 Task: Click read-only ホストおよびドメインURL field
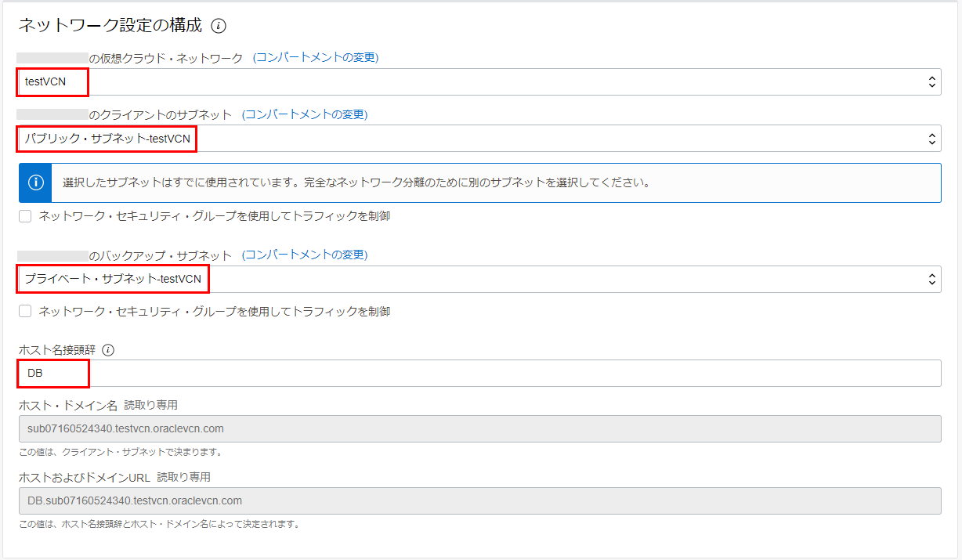click(x=470, y=500)
